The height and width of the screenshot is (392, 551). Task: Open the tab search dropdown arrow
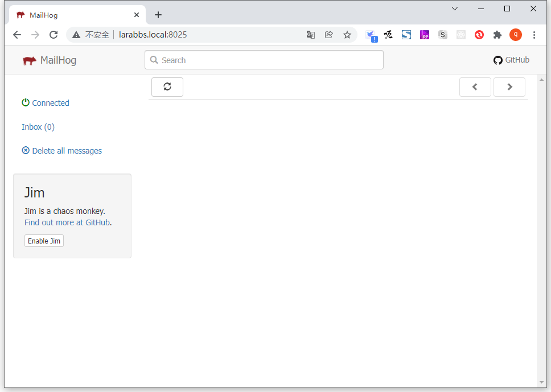(x=455, y=9)
